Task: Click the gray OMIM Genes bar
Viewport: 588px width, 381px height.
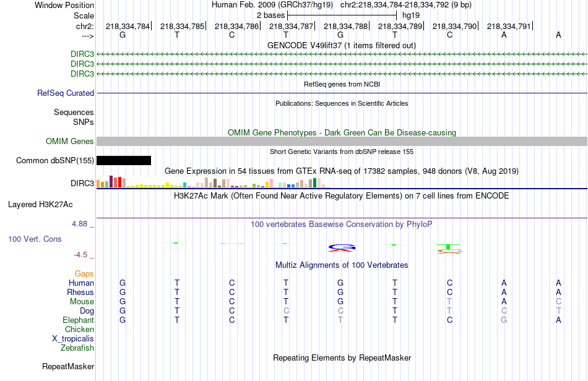Action: [x=342, y=141]
